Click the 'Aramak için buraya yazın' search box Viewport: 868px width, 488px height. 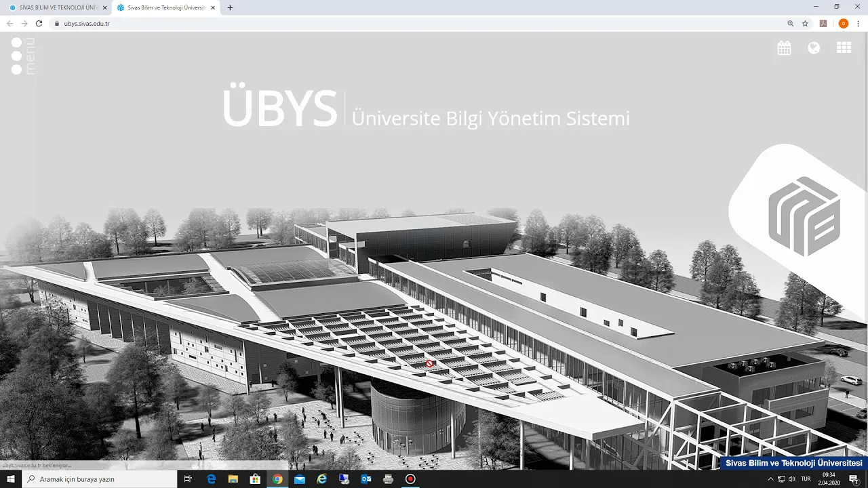coord(99,479)
